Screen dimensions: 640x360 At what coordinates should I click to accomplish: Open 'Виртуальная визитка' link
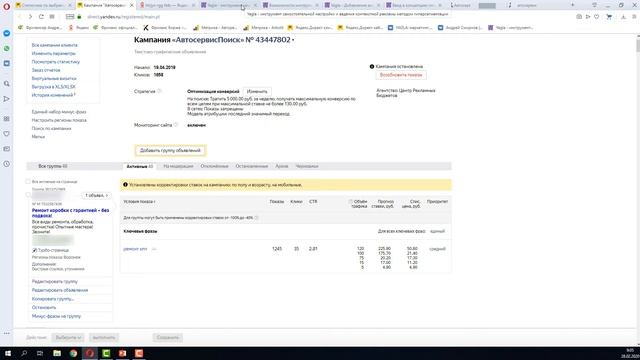coord(54,78)
